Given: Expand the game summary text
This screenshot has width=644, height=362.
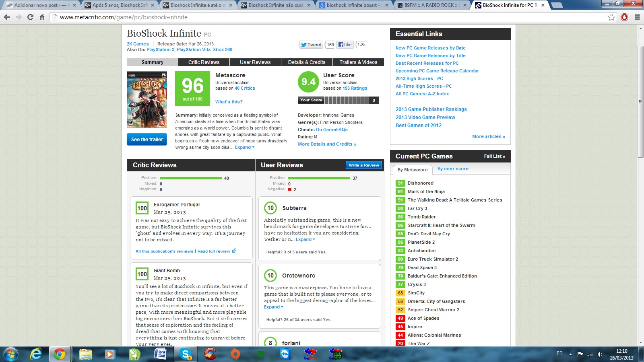Looking at the screenshot, I should (244, 148).
